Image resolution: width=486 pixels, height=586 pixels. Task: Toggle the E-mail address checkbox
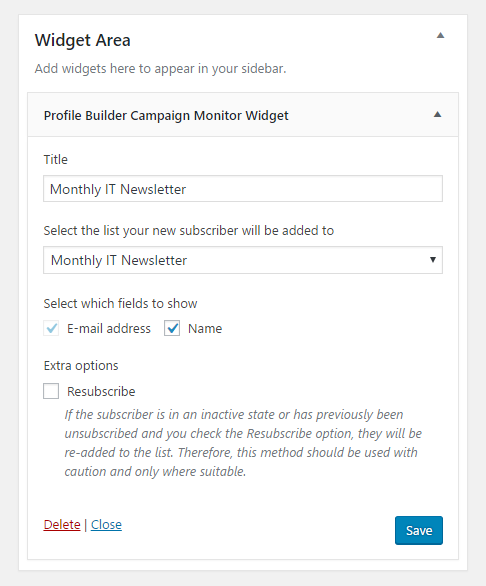pos(51,329)
